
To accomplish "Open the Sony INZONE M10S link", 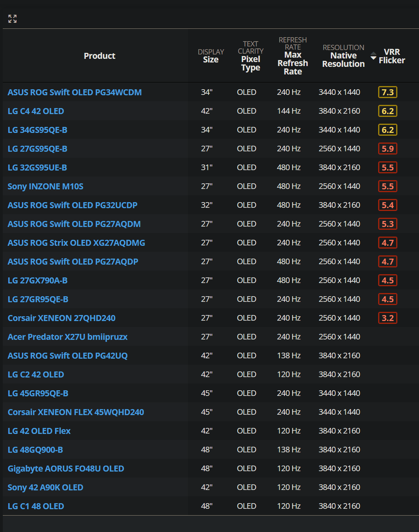I will pyautogui.click(x=45, y=187).
